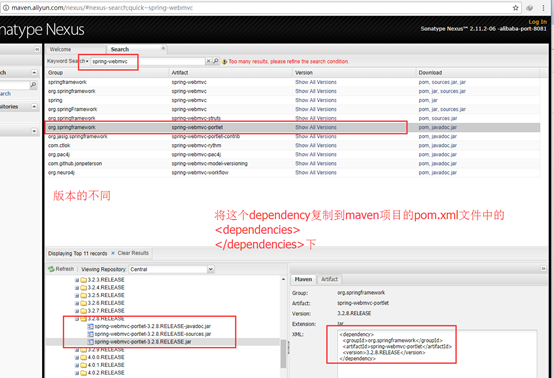The image size is (554, 378).
Task: Collapse the Maven details panel with corner icon
Action: coord(543,269)
